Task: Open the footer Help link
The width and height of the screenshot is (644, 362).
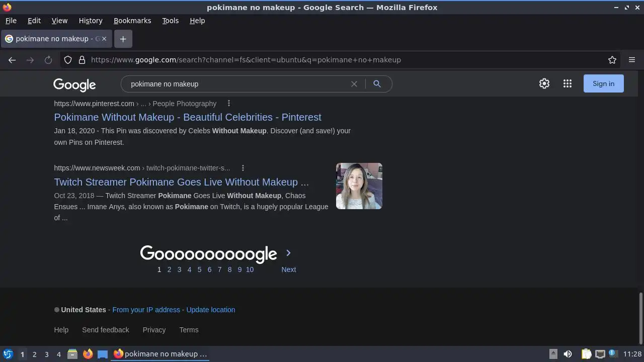Action: (x=61, y=330)
